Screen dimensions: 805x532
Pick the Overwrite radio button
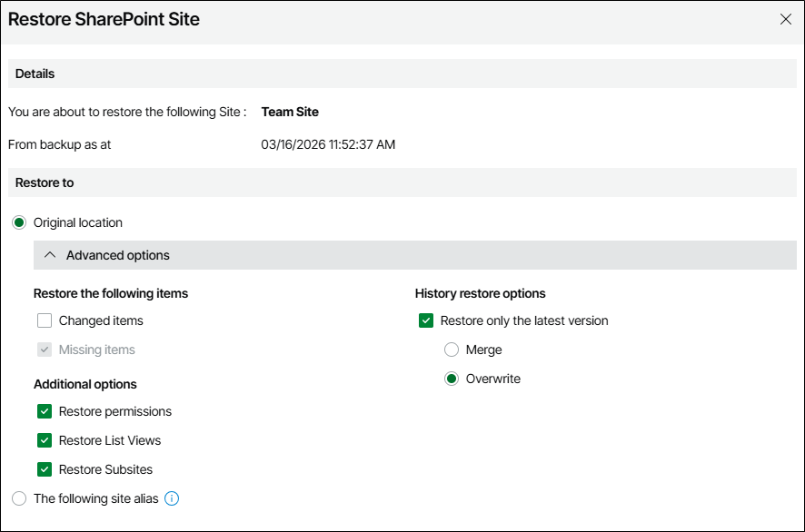pyautogui.click(x=452, y=379)
